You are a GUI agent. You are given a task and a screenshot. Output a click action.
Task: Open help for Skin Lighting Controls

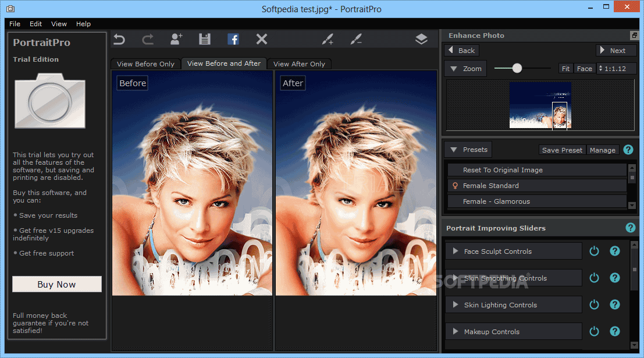(x=614, y=304)
